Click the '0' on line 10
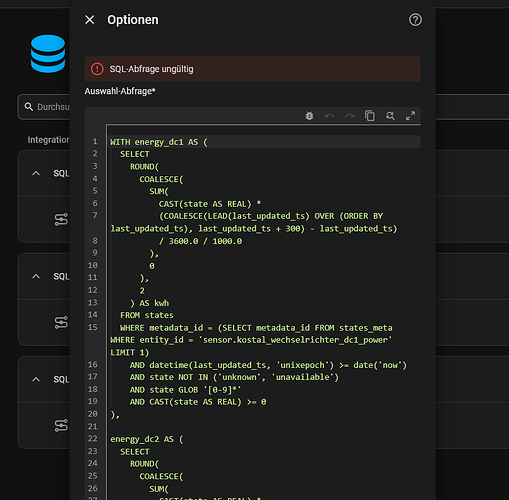The width and height of the screenshot is (509, 500). [152, 266]
